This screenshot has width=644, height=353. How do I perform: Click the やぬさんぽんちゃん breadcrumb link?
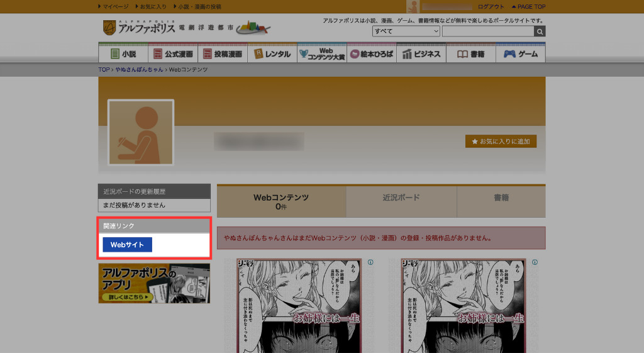click(x=139, y=69)
